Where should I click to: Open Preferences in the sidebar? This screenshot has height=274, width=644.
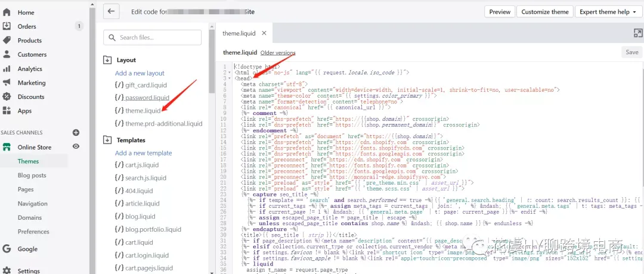[33, 231]
